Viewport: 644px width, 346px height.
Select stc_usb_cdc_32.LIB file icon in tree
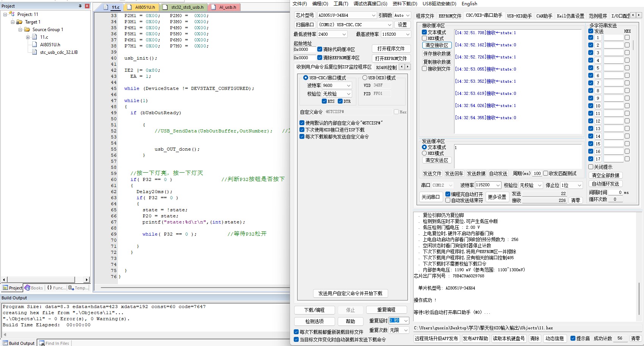click(35, 52)
